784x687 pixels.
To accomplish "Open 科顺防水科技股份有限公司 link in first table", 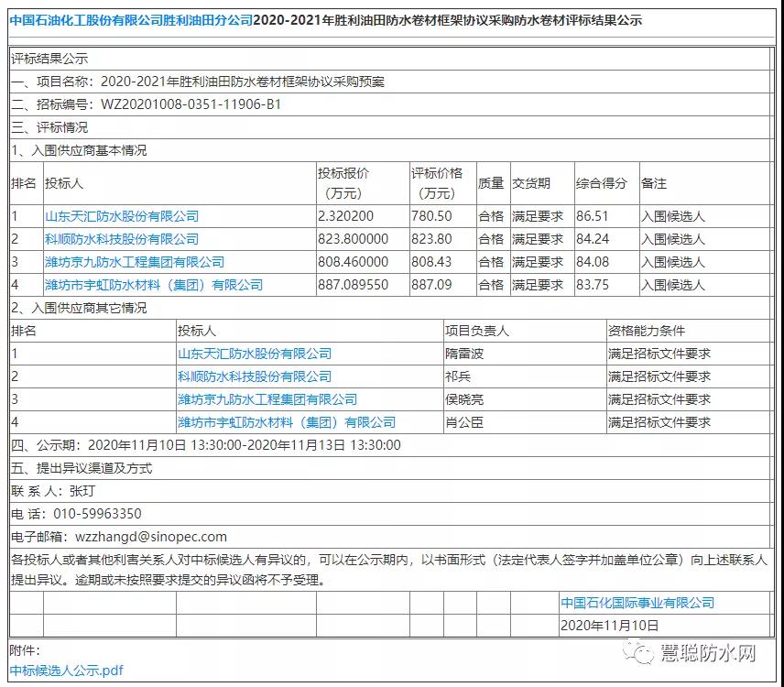I will coord(122,239).
